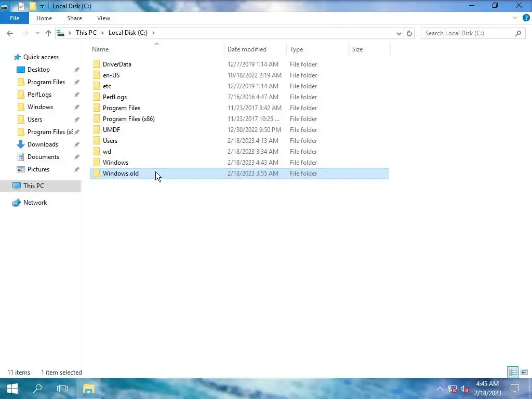Open the Customize Quick Access Toolbar dropdown
The width and height of the screenshot is (532, 399).
coord(42,6)
